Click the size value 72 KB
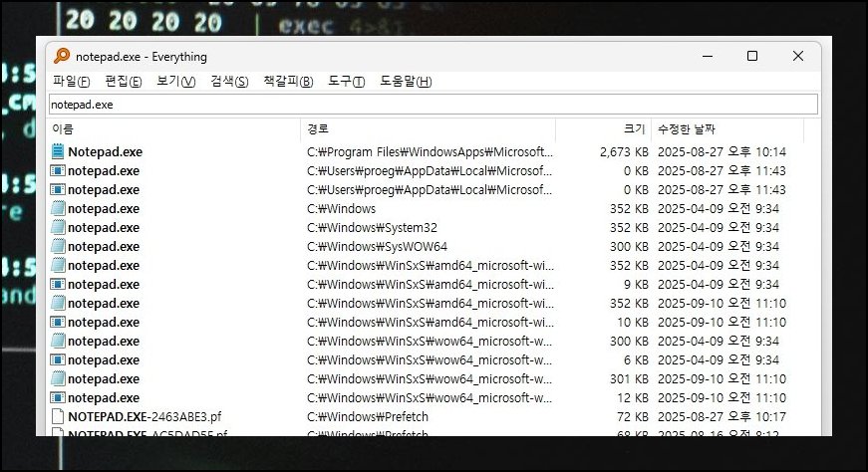The height and width of the screenshot is (472, 868). 633,416
